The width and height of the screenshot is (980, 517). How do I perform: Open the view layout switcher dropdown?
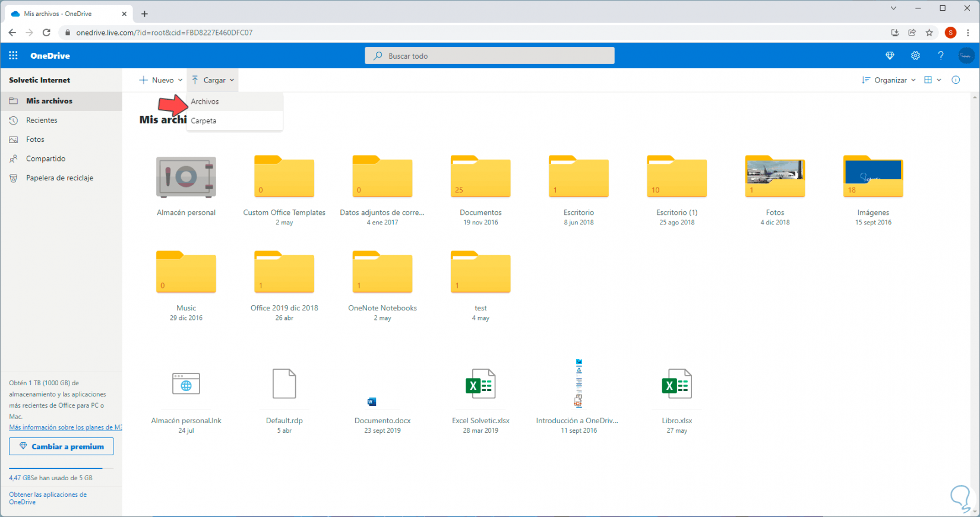(x=932, y=80)
